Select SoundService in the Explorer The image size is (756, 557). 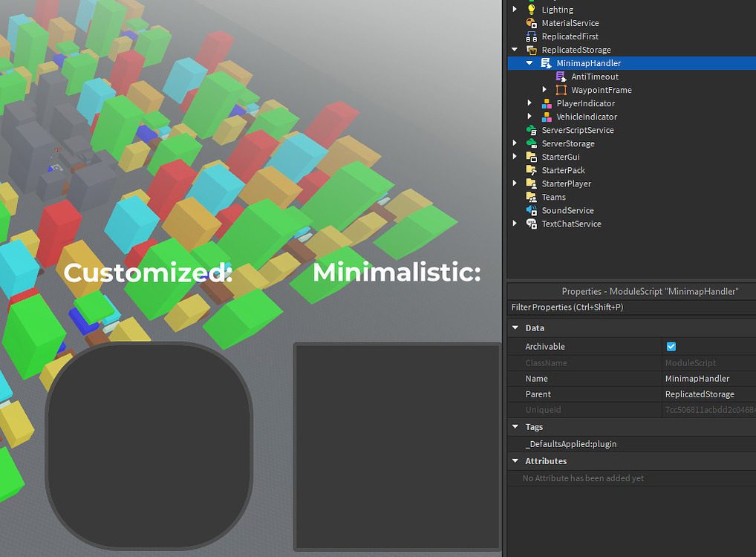point(567,211)
